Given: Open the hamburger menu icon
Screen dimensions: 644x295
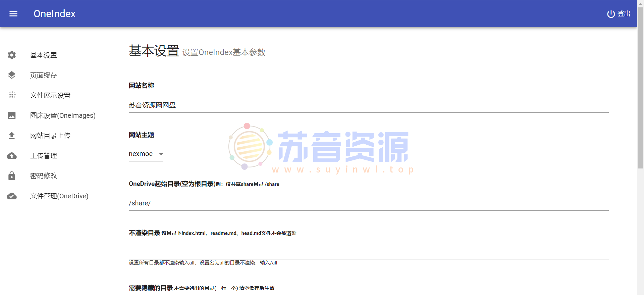Looking at the screenshot, I should pos(13,14).
